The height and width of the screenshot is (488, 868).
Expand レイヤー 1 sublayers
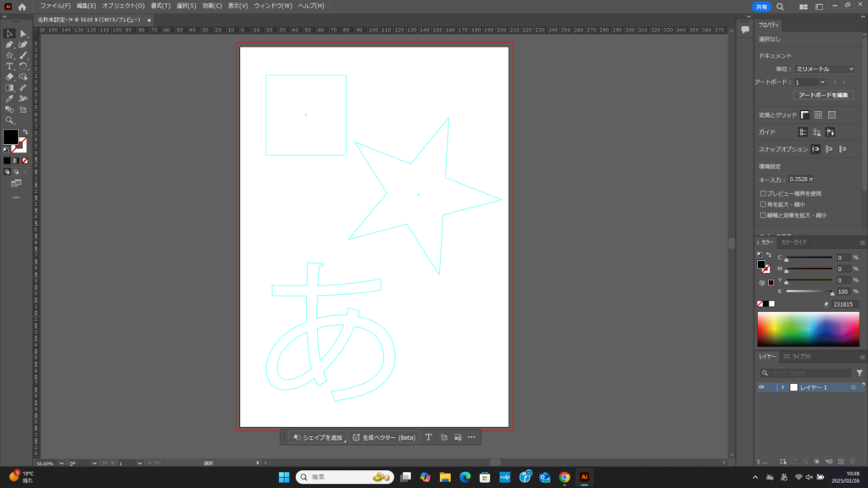pos(782,387)
